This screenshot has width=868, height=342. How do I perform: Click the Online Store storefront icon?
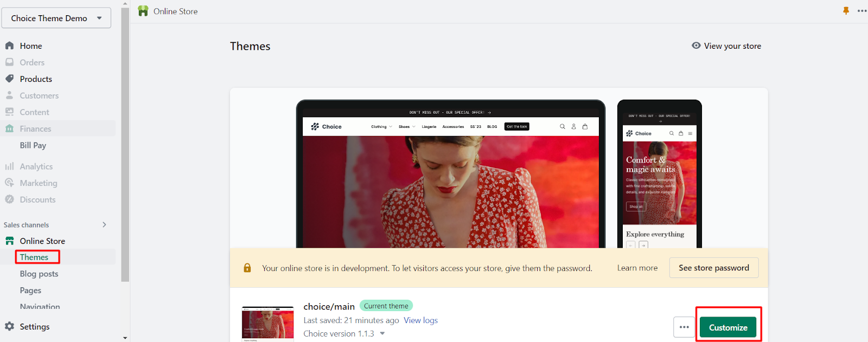pos(9,241)
